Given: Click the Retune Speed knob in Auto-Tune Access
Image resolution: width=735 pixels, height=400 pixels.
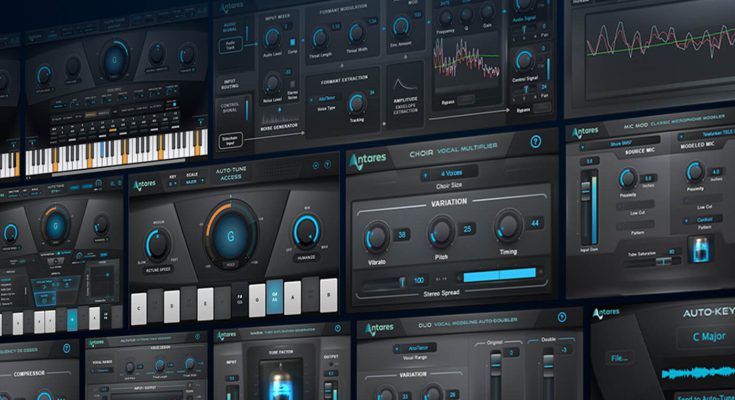Looking at the screenshot, I should (158, 241).
